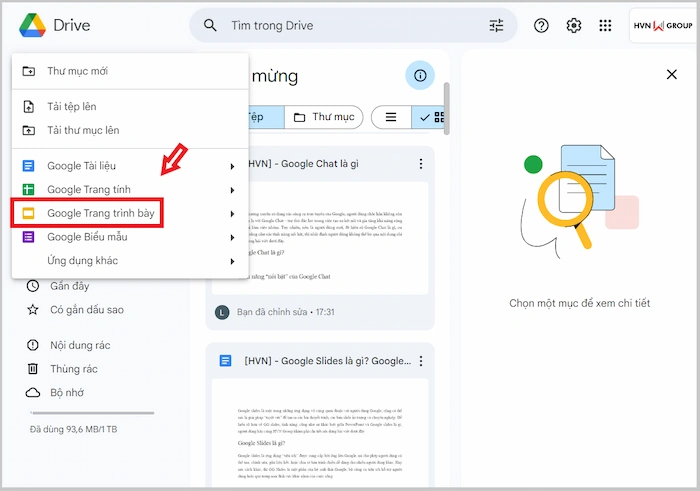Select Tải tệp lên menu item

pos(130,107)
